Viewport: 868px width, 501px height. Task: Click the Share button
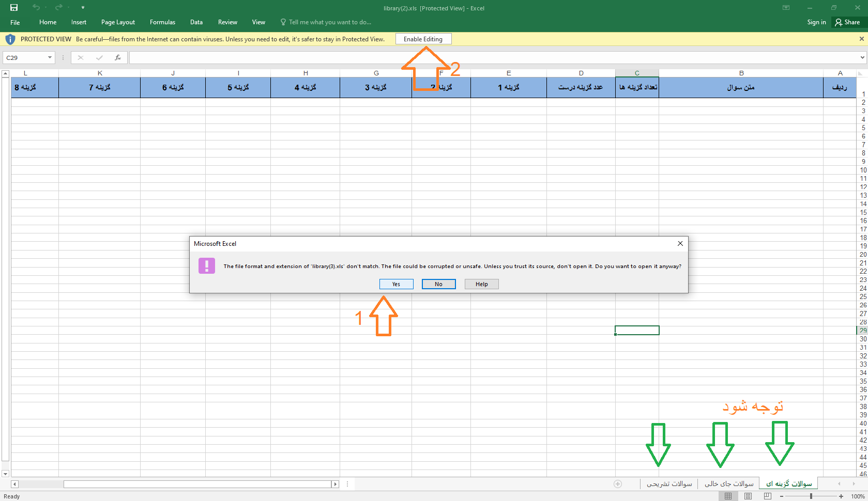847,22
